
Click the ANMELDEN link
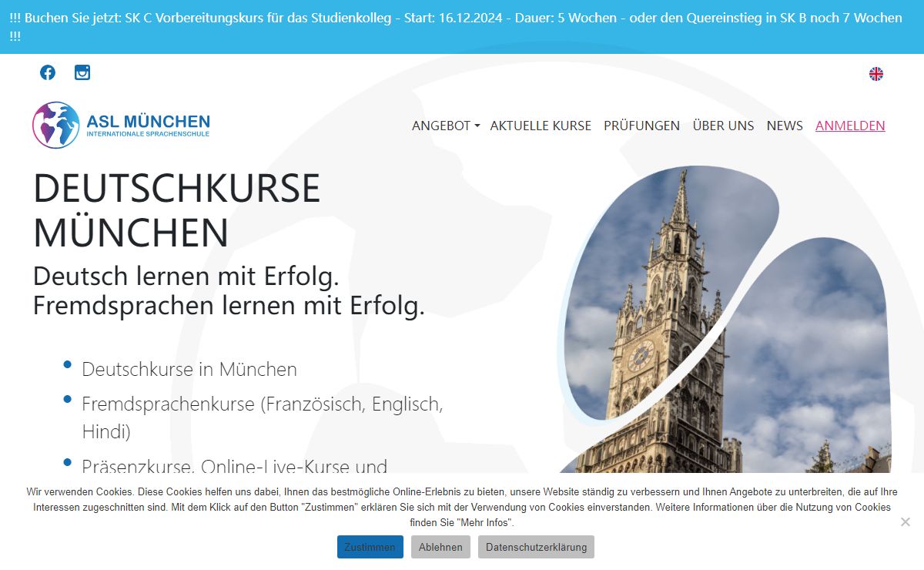click(850, 126)
